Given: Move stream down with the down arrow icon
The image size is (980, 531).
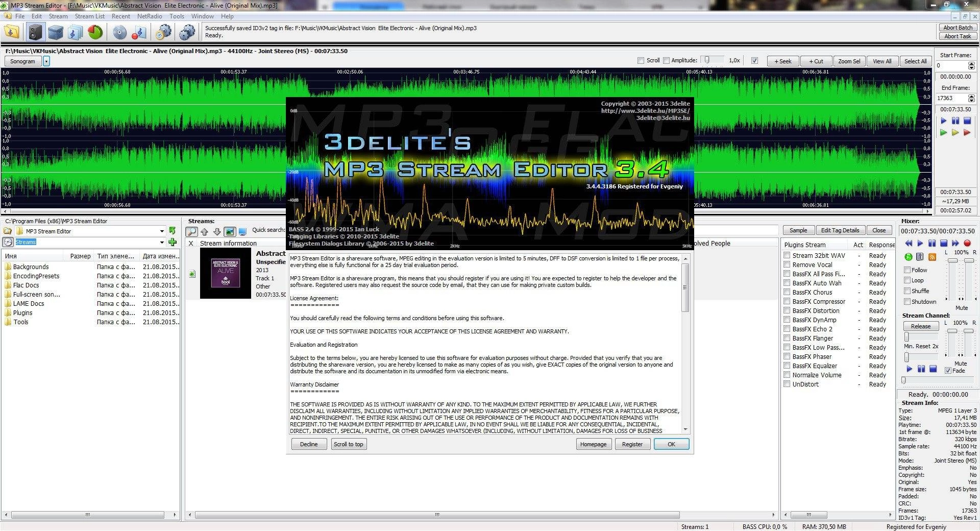Looking at the screenshot, I should point(217,232).
